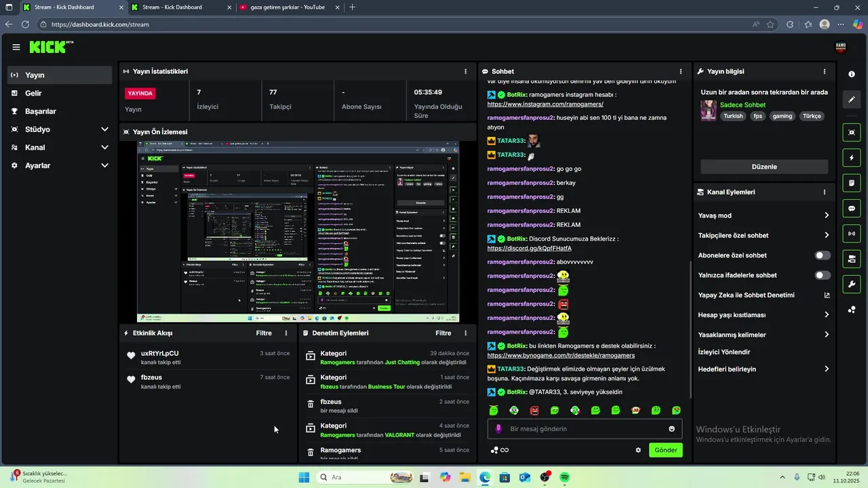Screen dimensions: 868x488
Task: Click the Düzenle button
Action: point(764,167)
